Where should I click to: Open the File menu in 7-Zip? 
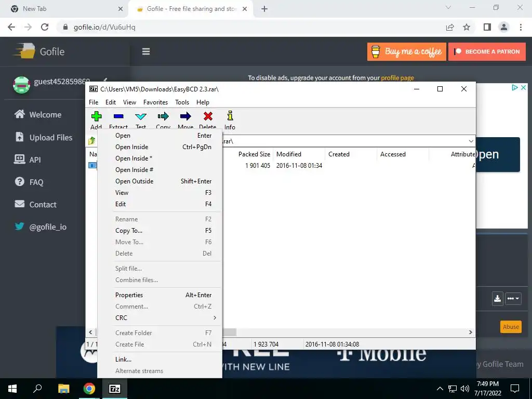pos(94,102)
